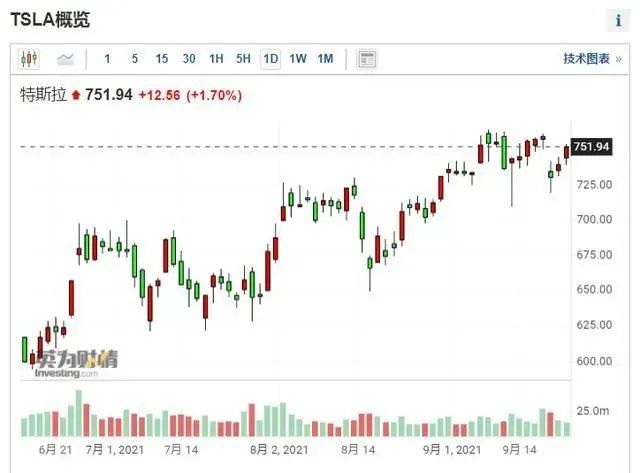
Task: Choose the 5H timeframe
Action: [243, 59]
